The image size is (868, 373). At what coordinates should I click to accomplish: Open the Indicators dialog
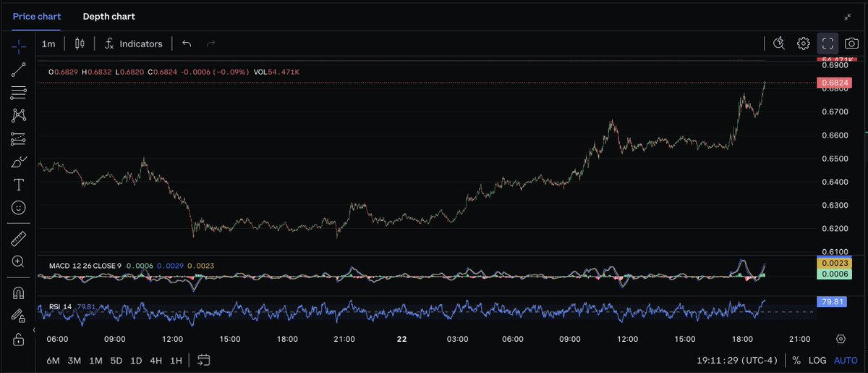coord(134,43)
